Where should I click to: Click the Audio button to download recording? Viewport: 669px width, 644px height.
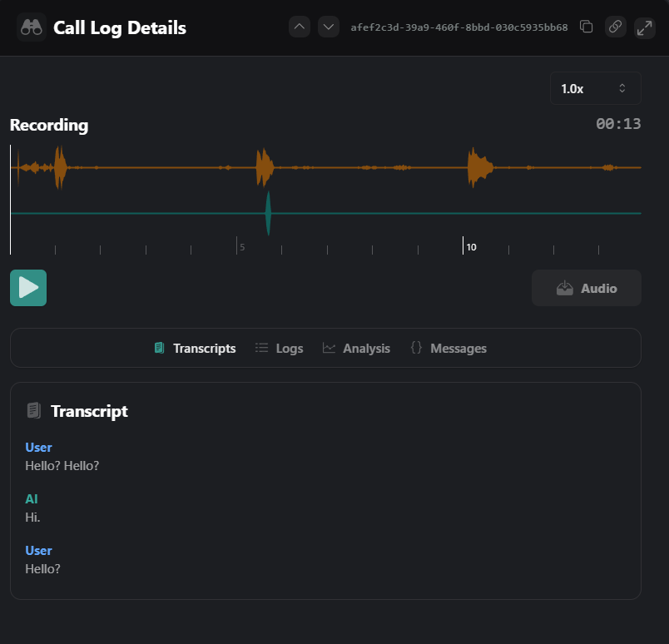[586, 287]
